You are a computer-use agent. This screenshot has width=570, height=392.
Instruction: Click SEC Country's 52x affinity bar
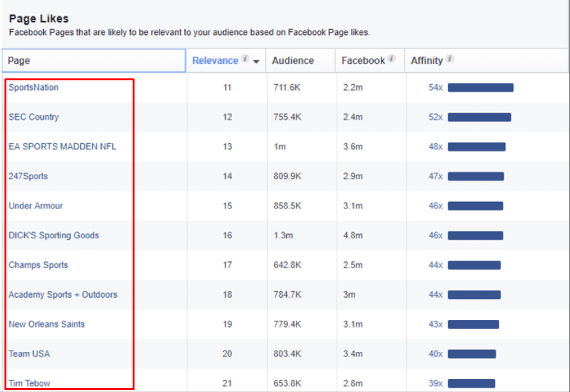click(479, 117)
